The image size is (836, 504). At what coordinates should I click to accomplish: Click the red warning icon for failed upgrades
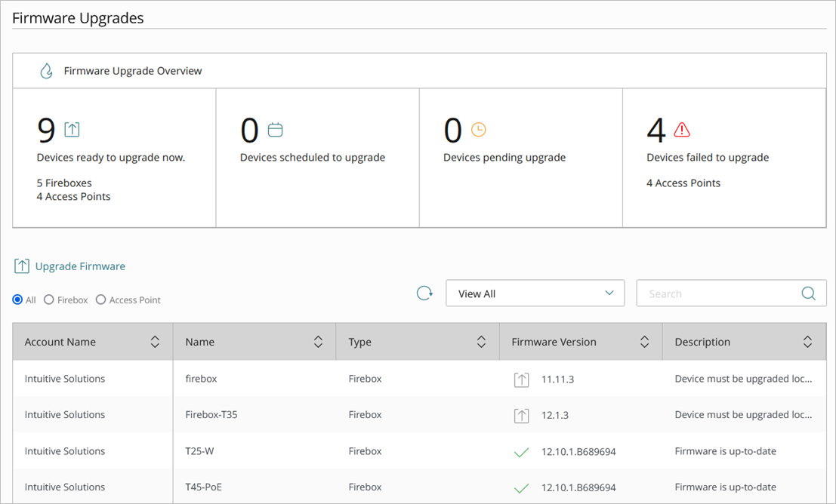click(x=680, y=129)
